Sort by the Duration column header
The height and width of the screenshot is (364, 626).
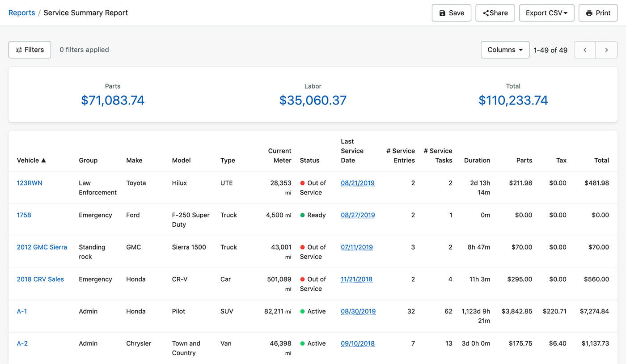477,160
